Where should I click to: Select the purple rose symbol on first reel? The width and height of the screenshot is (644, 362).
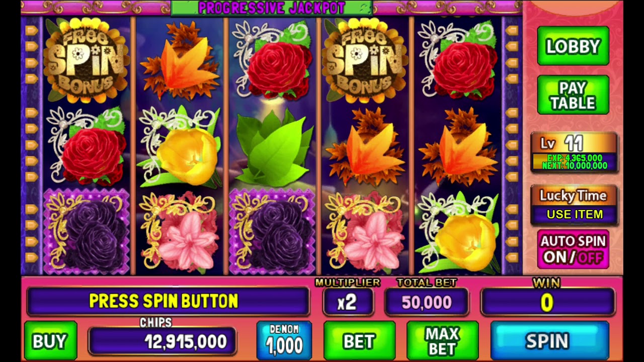(x=87, y=231)
